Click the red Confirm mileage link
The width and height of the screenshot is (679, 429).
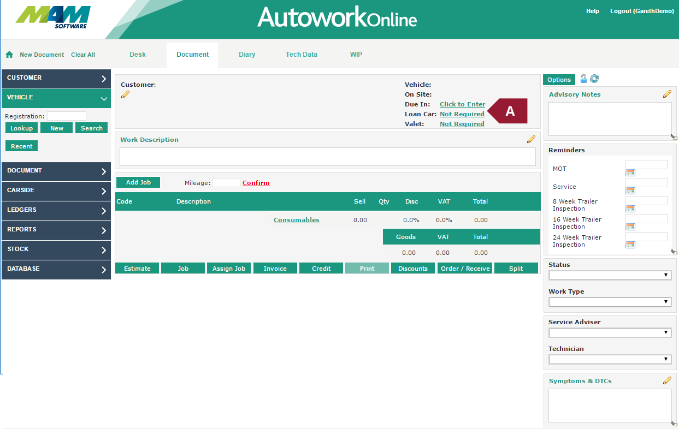pyautogui.click(x=256, y=183)
